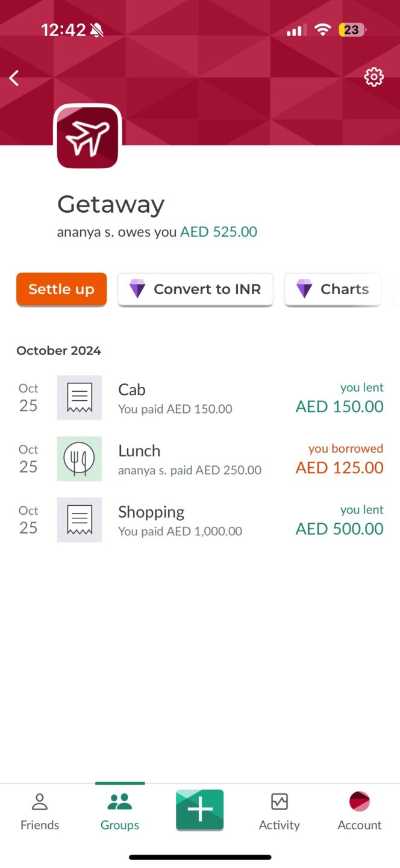Tap the gem icon beside Convert to INR
This screenshot has width=400, height=868.
pyautogui.click(x=137, y=289)
